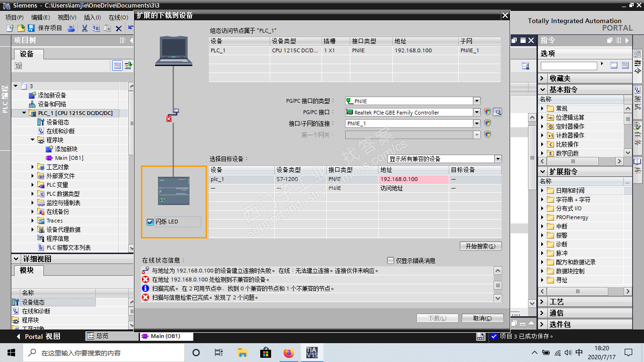Image resolution: width=644 pixels, height=362 pixels.
Task: Close the 扩展的下载到设备 dialog
Action: pos(505,15)
